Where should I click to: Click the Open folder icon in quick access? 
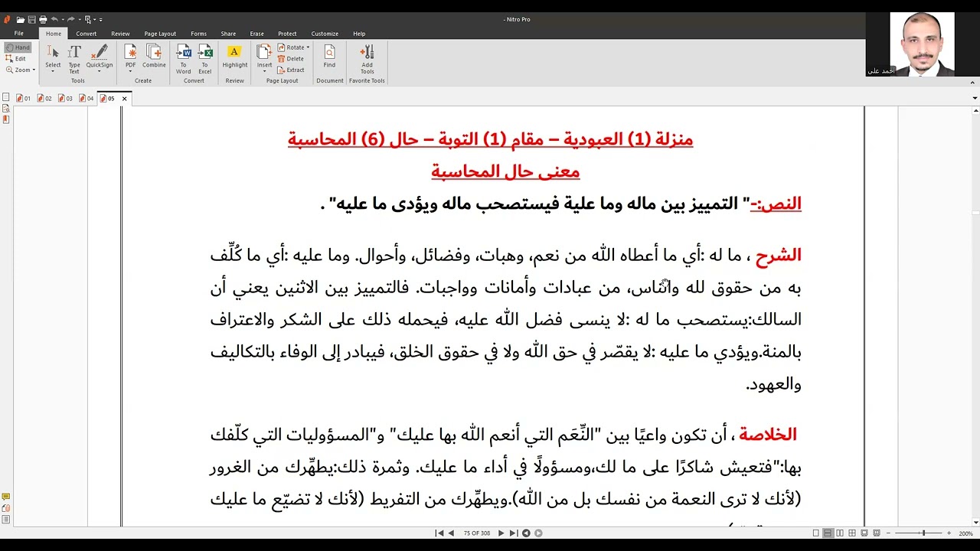20,19
